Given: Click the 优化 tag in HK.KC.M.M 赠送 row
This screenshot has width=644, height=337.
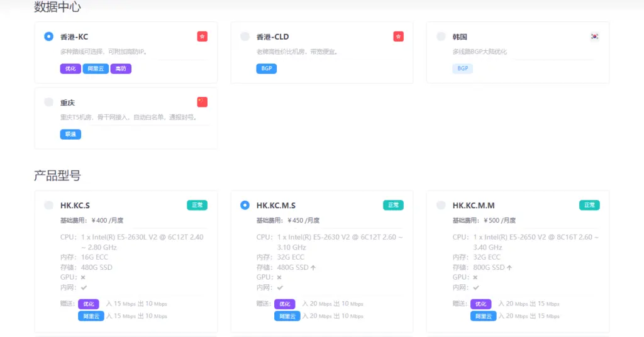Looking at the screenshot, I should [x=480, y=304].
